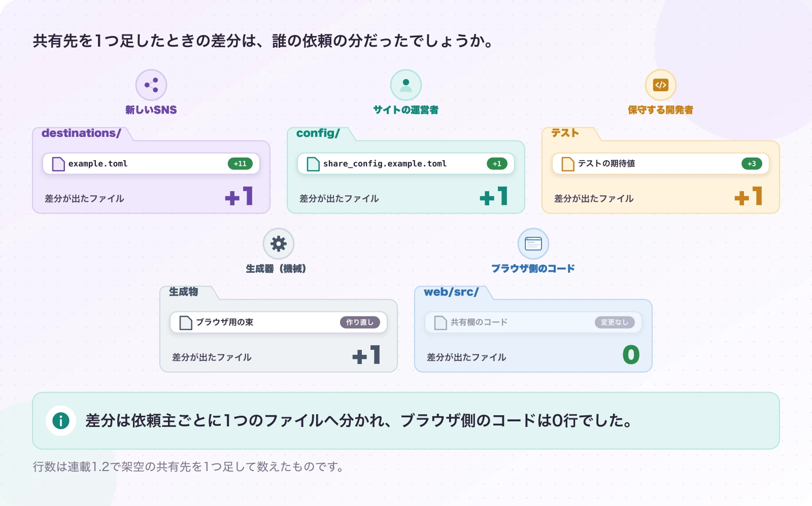Click the code icon above 保守する開発者
The image size is (812, 506).
click(x=661, y=85)
